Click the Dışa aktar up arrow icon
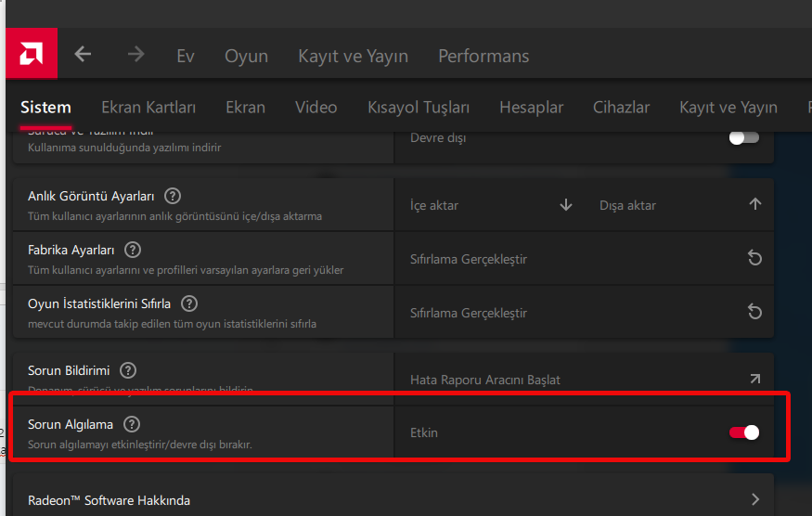812x516 pixels. click(755, 205)
